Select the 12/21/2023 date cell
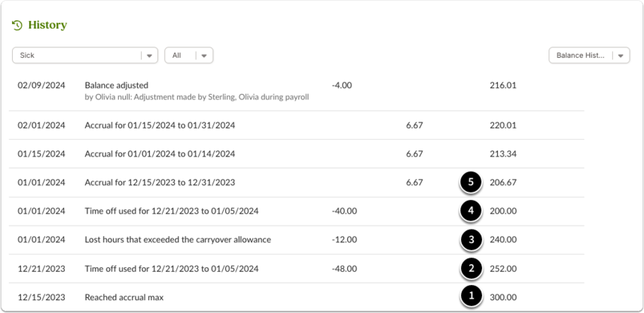The width and height of the screenshot is (644, 313). [41, 269]
